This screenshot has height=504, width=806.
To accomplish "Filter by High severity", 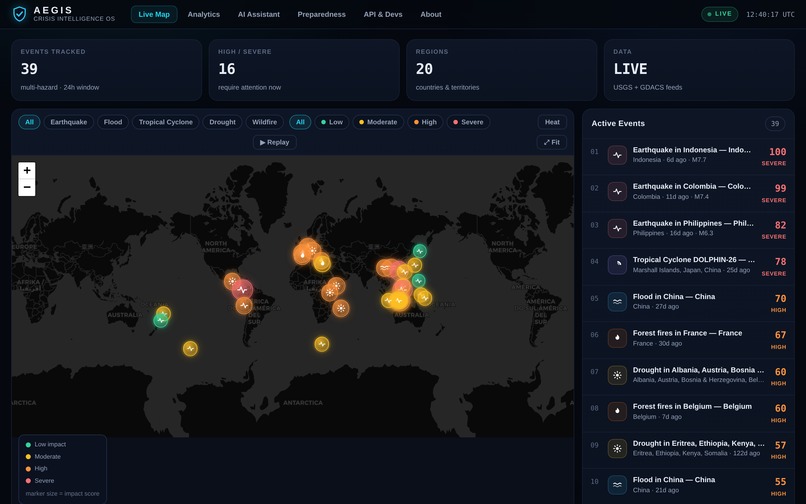I will pyautogui.click(x=425, y=122).
